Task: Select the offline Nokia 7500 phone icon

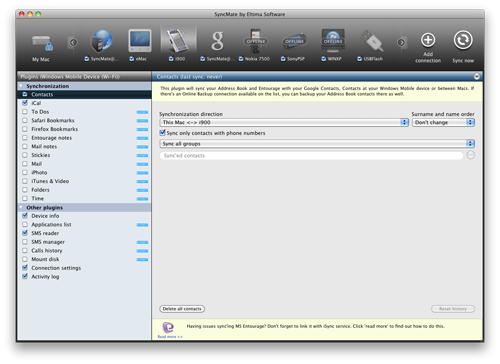Action: point(256,41)
